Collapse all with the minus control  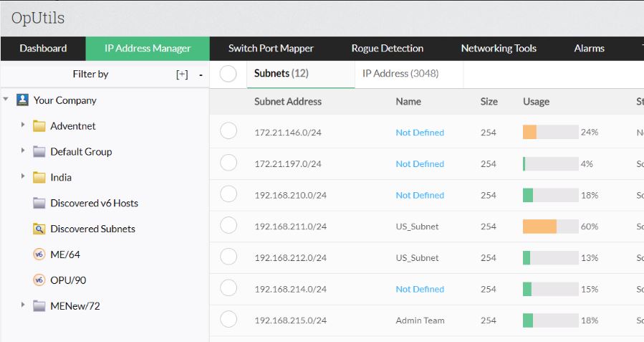pyautogui.click(x=201, y=75)
